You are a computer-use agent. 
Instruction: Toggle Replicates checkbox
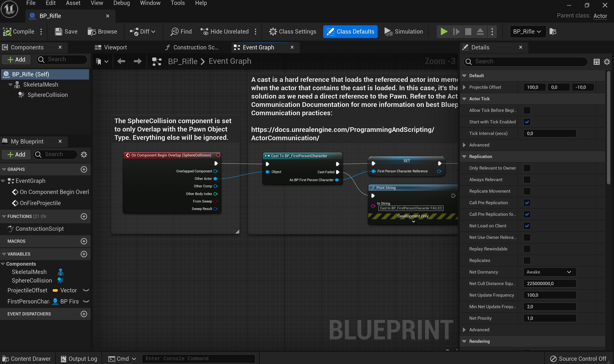[x=527, y=260]
